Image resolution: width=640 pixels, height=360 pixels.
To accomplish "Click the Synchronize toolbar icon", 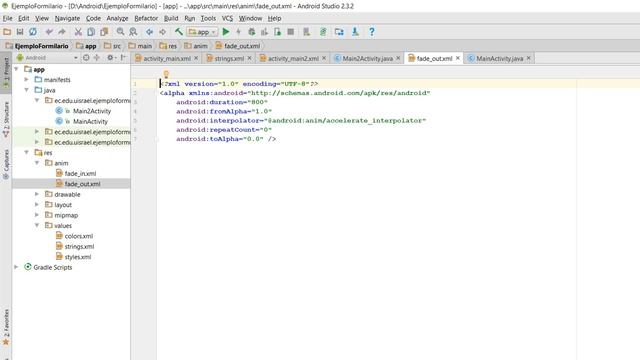I will tap(33, 32).
